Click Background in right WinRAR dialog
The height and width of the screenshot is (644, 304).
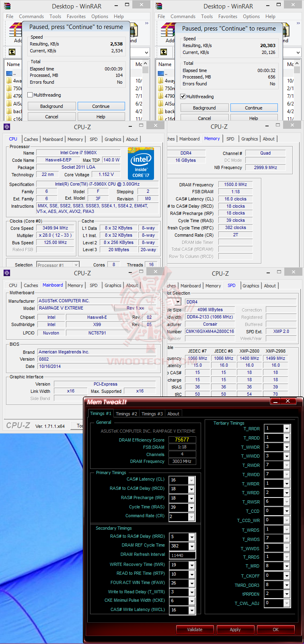(x=204, y=108)
